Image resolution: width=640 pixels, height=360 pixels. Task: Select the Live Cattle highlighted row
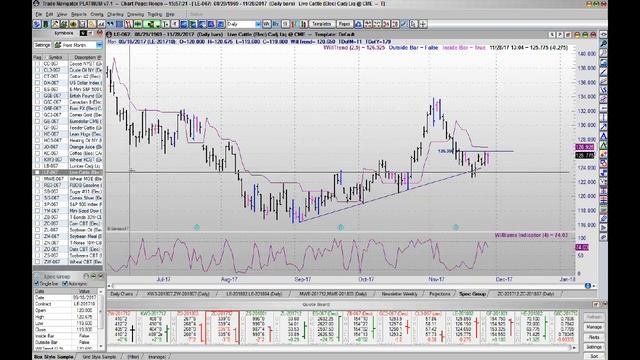point(68,173)
